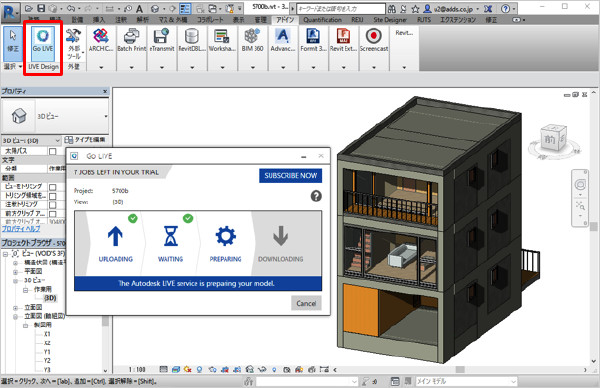Click the Open folder icon in quick access toolbar
The width and height of the screenshot is (600, 388).
(29, 8)
